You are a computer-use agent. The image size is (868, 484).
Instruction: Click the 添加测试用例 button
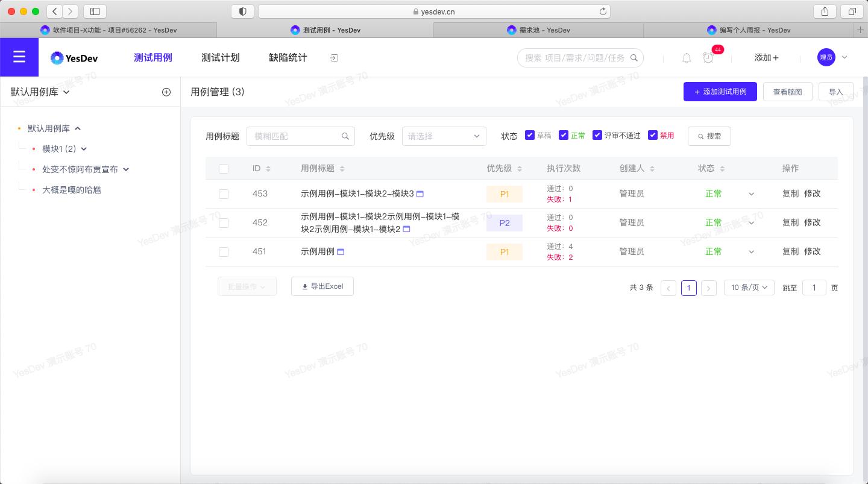pos(720,92)
